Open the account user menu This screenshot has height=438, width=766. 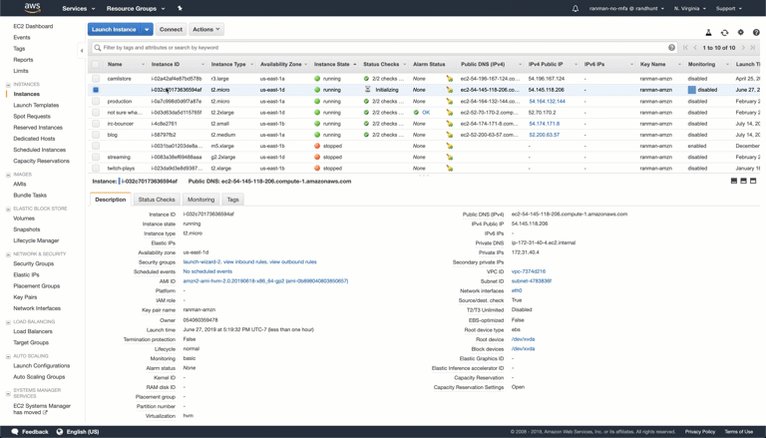[x=626, y=8]
